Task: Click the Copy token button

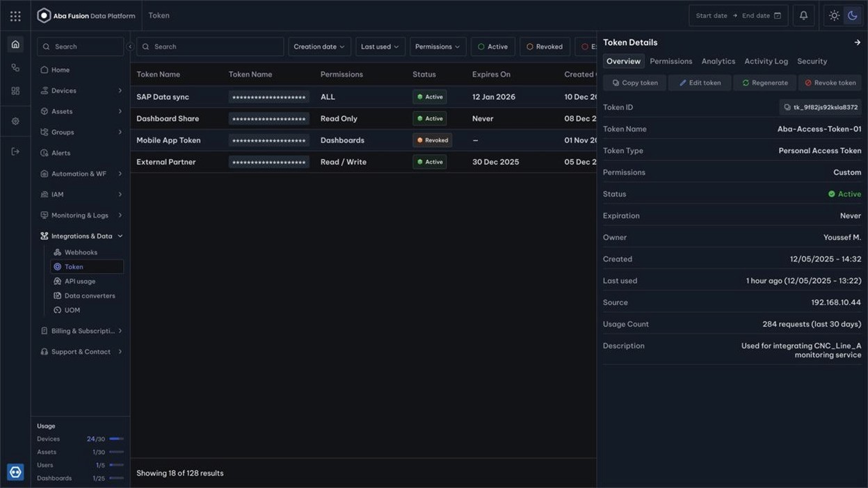Action: coord(634,83)
